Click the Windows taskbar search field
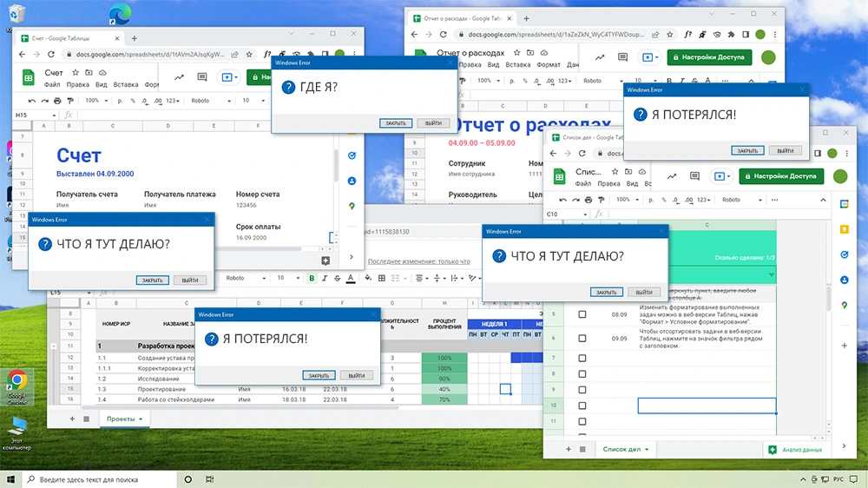 pyautogui.click(x=95, y=479)
